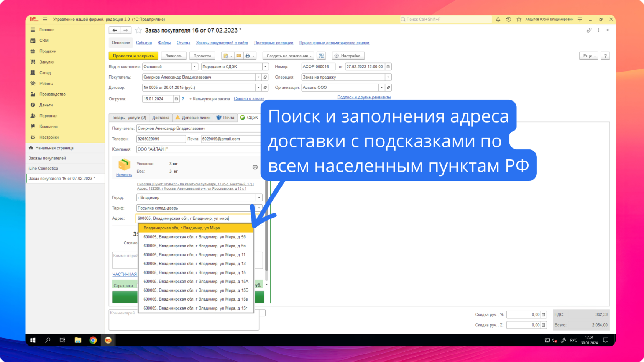Show related documents structure icon
Viewport: 644px width, 362px height.
[x=321, y=56]
